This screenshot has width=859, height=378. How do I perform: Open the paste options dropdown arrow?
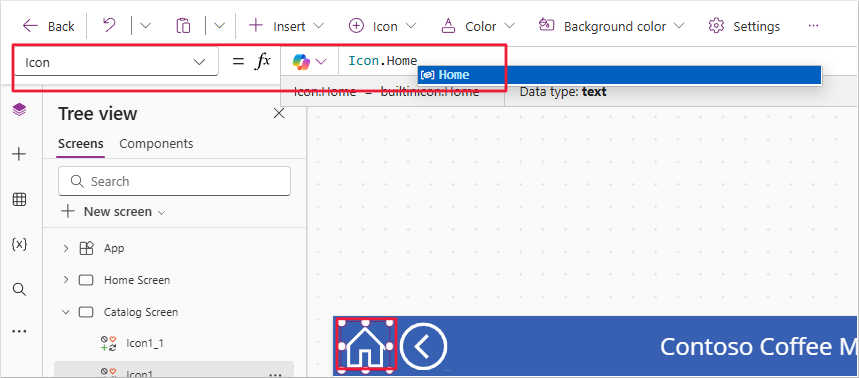pyautogui.click(x=219, y=26)
